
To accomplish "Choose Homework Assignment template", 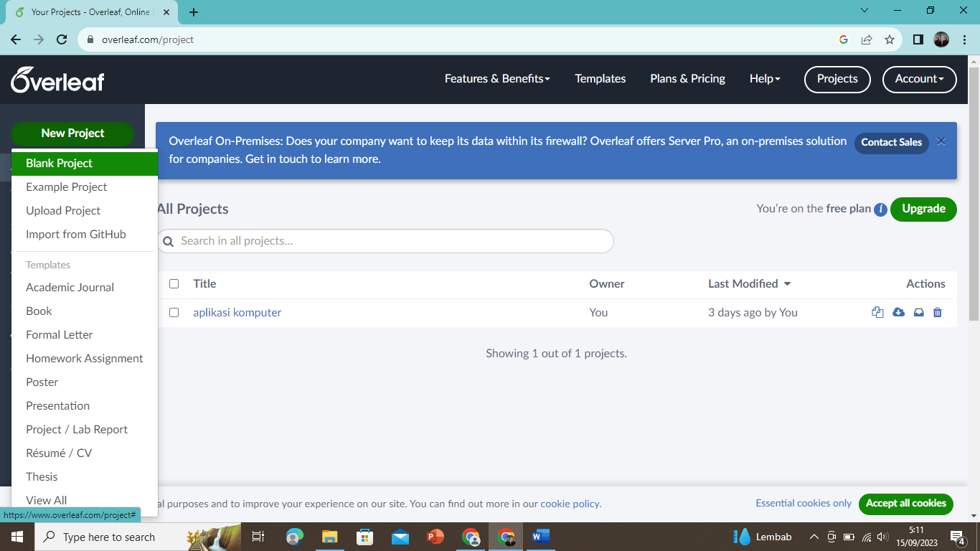I will point(85,359).
